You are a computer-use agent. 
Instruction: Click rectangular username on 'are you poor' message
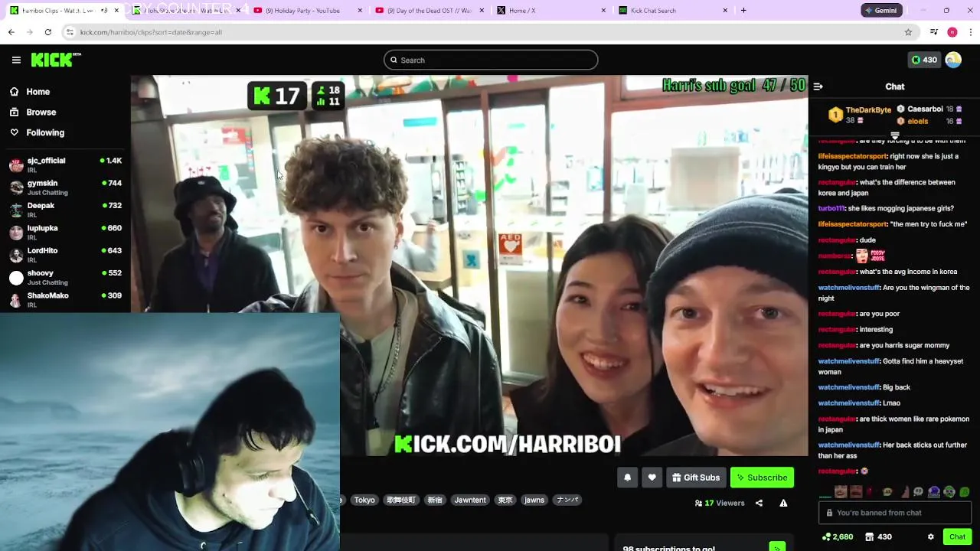pos(836,314)
